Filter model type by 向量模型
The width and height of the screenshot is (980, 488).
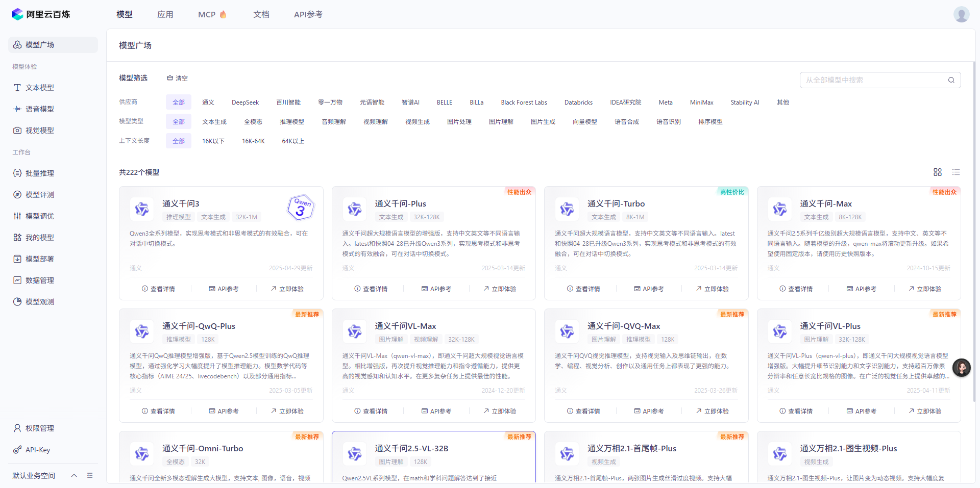585,122
